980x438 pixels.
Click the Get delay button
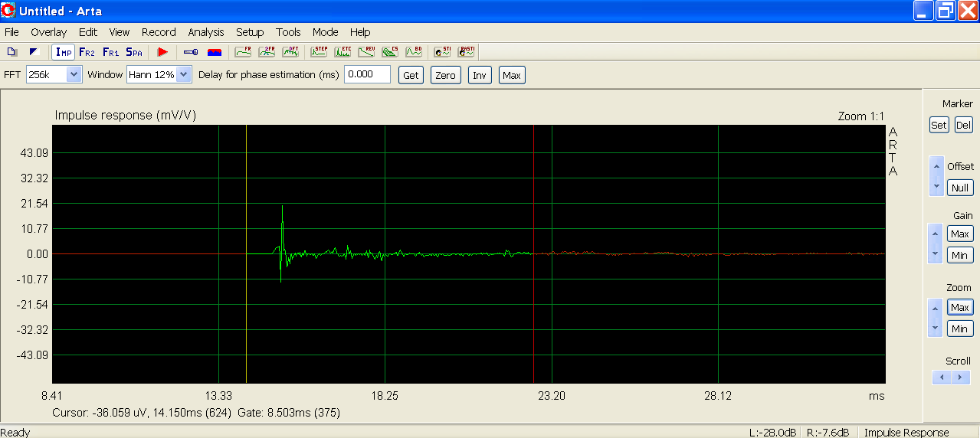pos(411,75)
